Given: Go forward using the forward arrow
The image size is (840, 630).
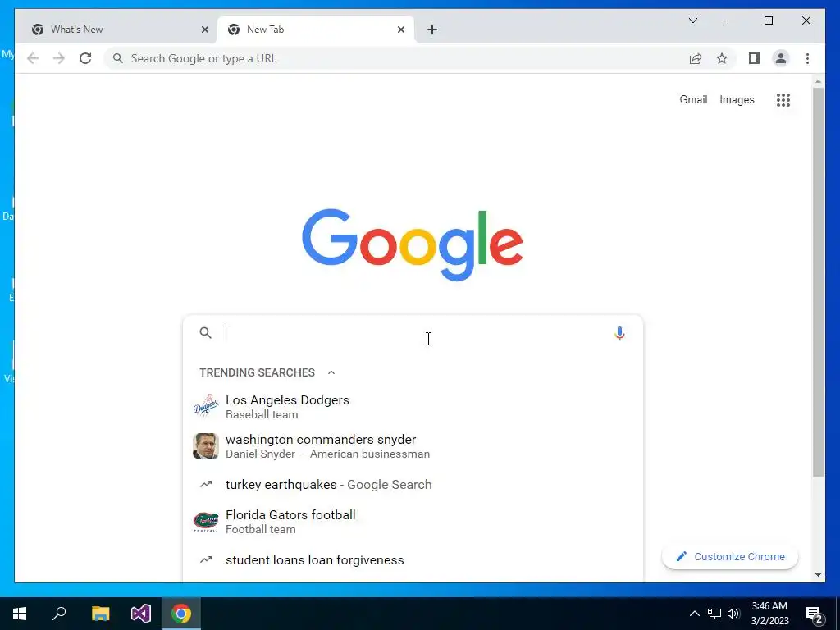Looking at the screenshot, I should pyautogui.click(x=59, y=58).
